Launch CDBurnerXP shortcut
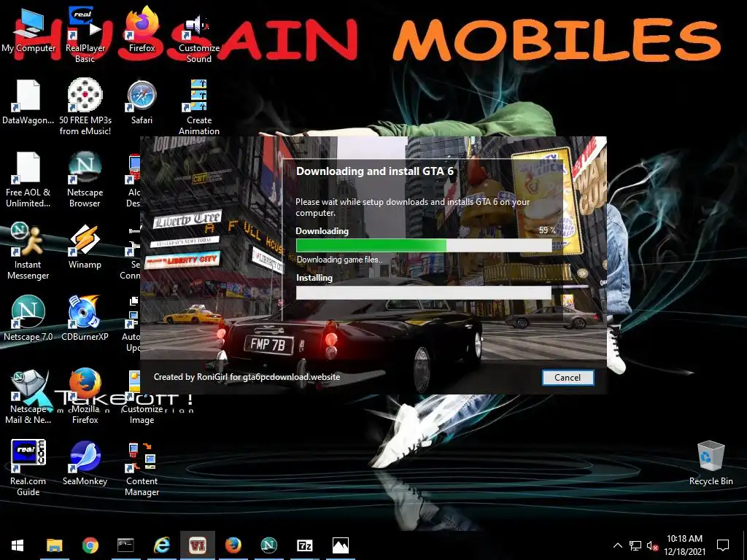This screenshot has height=560, width=747. (85, 319)
